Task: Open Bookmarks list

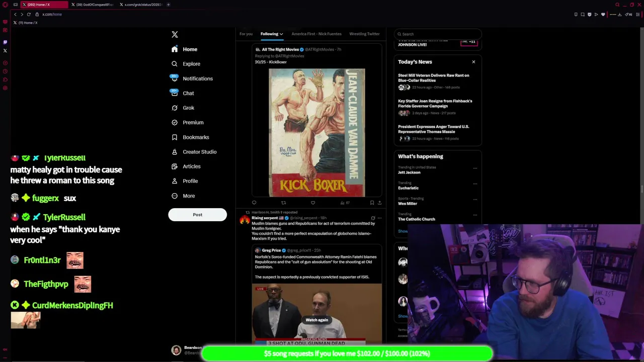Action: tap(190, 137)
